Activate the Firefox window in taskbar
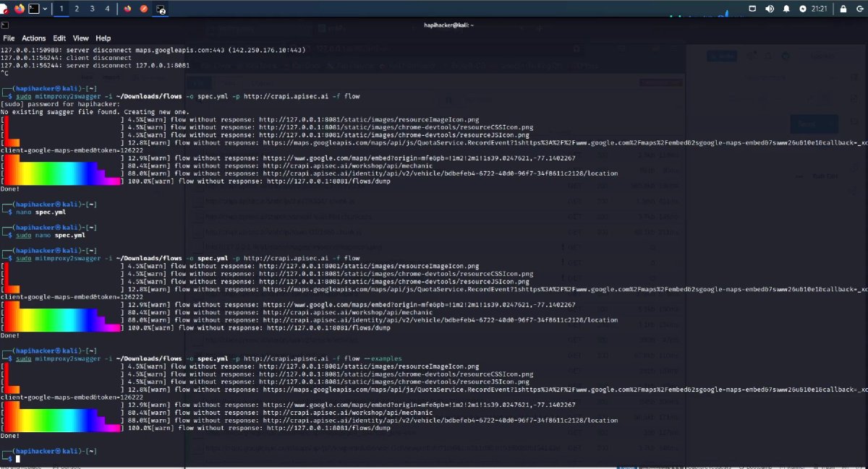 128,9
